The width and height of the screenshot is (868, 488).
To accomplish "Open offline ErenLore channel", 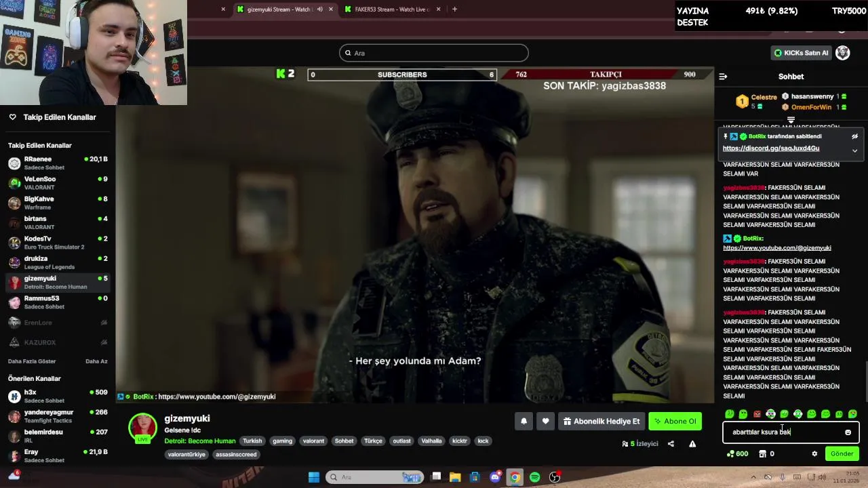I will [58, 323].
